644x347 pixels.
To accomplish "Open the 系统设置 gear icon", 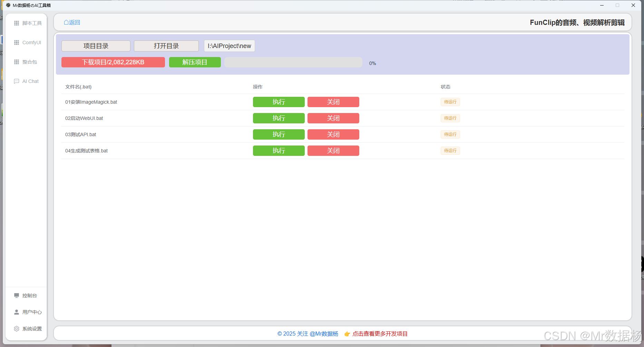I will click(x=17, y=329).
